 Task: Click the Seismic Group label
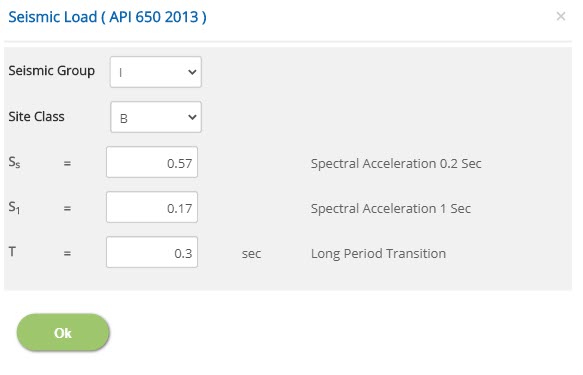52,71
